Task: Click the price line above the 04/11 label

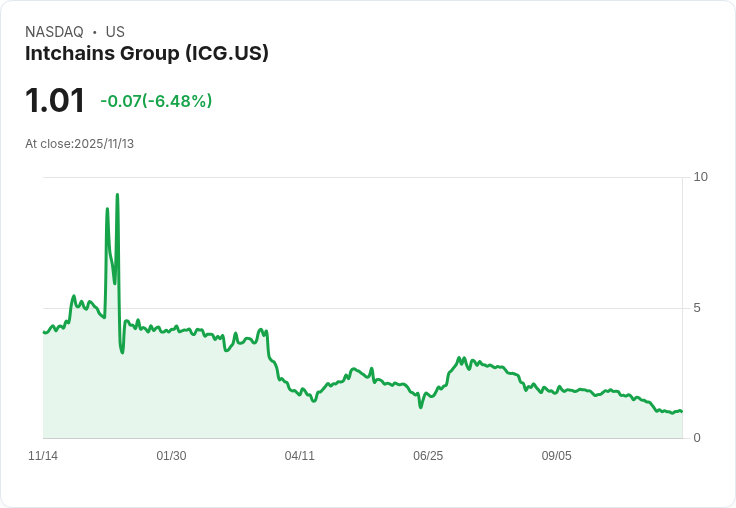Action: coord(299,391)
